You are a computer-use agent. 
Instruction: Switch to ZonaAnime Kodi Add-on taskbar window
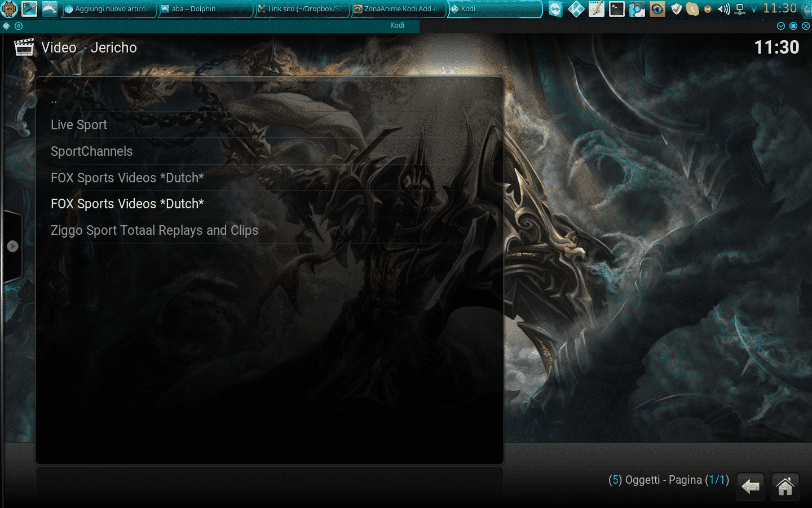398,9
